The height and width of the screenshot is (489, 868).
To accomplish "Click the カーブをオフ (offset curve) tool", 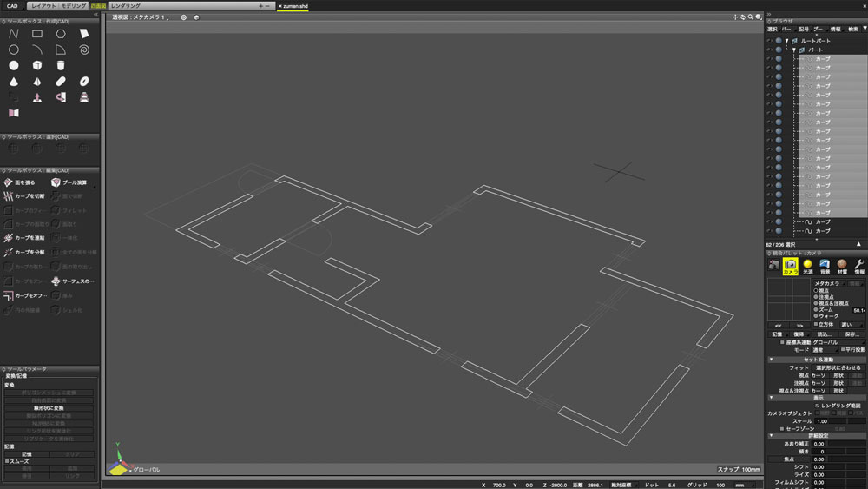I will point(25,295).
